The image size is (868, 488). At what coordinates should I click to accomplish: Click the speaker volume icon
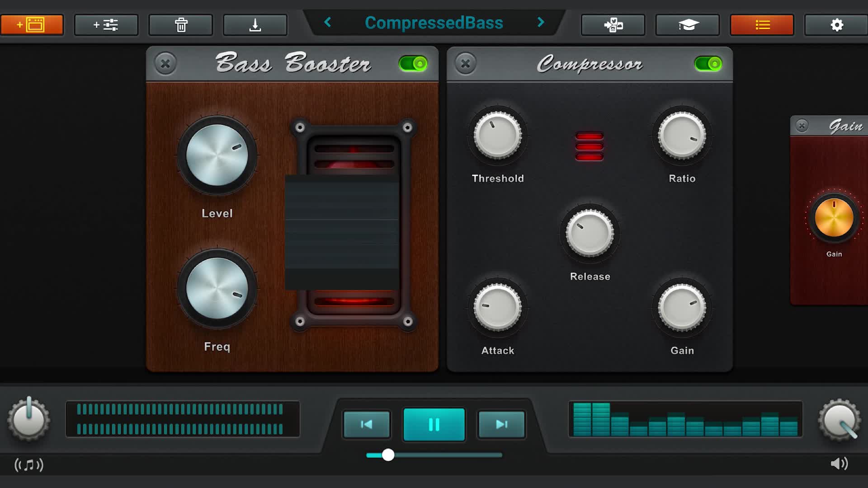839,464
